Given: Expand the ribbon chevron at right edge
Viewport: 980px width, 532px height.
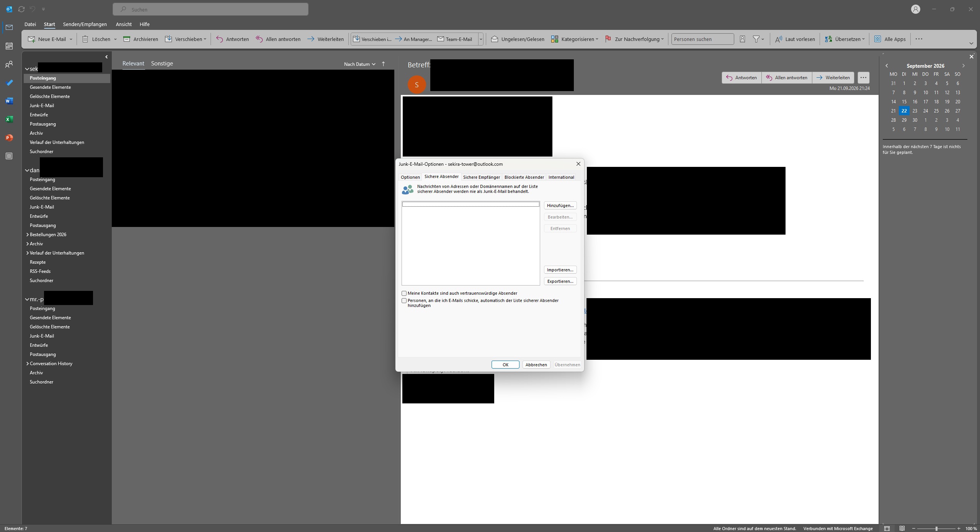Looking at the screenshot, I should click(971, 43).
